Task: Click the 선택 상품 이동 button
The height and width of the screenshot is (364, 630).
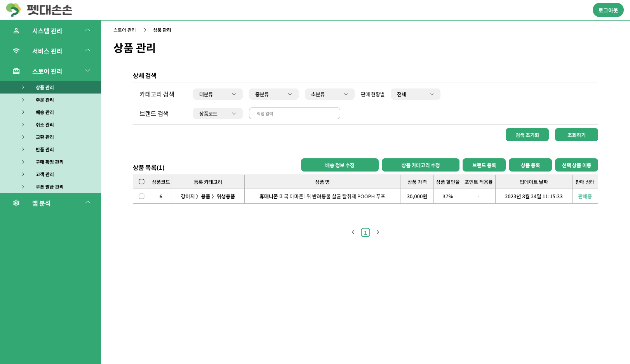Action: coord(576,165)
